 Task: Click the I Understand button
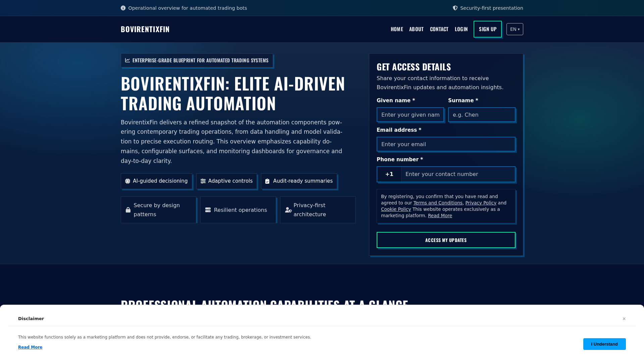point(604,344)
